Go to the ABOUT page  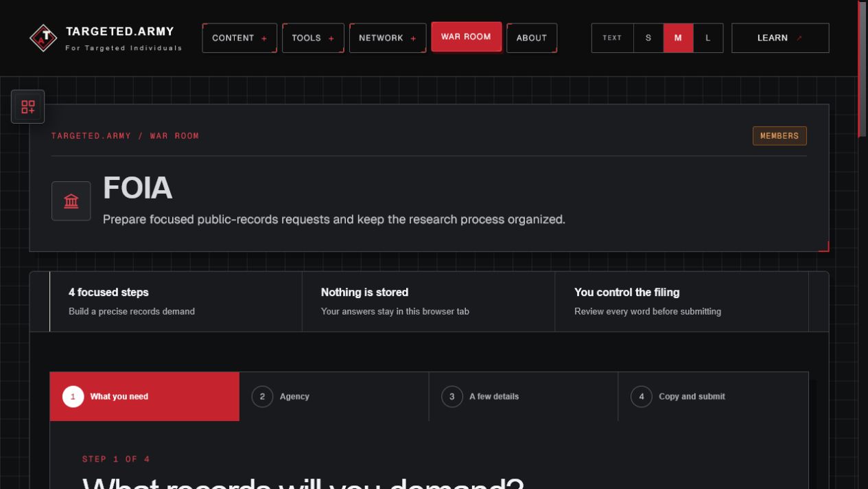pos(532,38)
